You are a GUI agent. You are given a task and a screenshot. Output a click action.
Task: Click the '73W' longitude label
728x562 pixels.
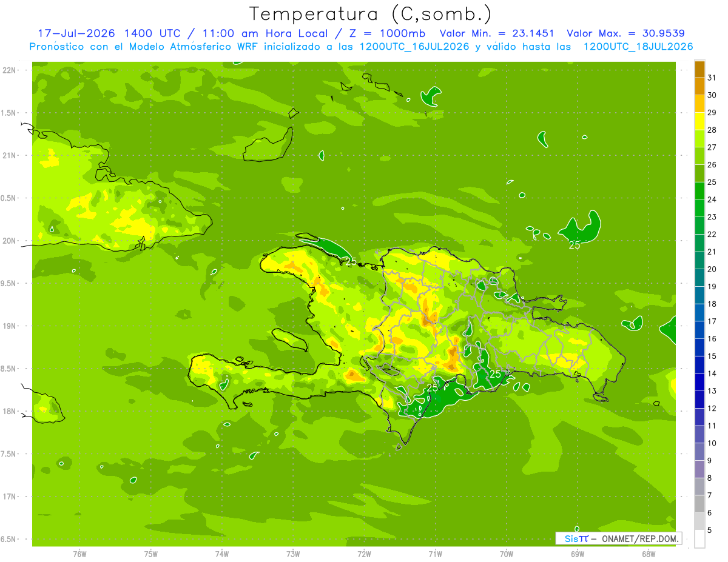coord(293,554)
